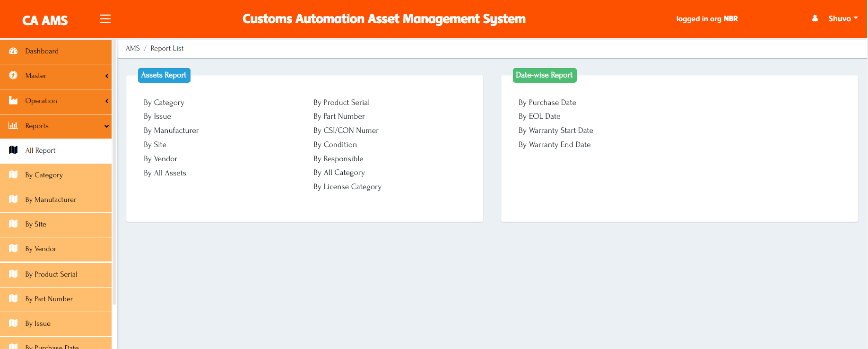Click the map icon beside By Issue in sidebar

(x=13, y=323)
